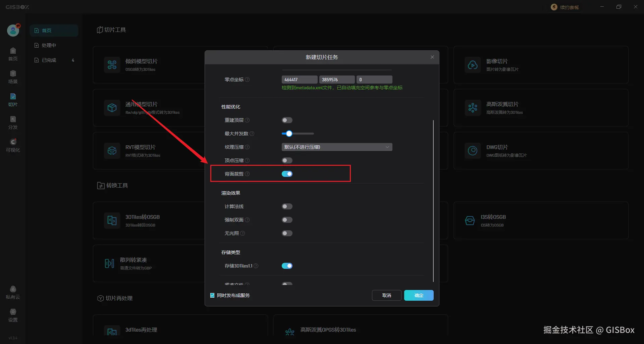This screenshot has height=344, width=644.
Task: Select the 处理中 tab
Action: tap(54, 45)
